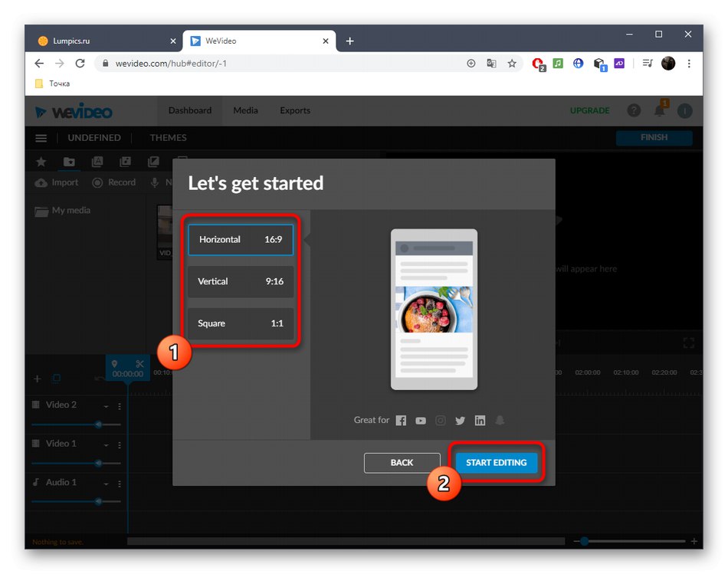Switch to the Dashboard tab
728x574 pixels.
(x=190, y=110)
